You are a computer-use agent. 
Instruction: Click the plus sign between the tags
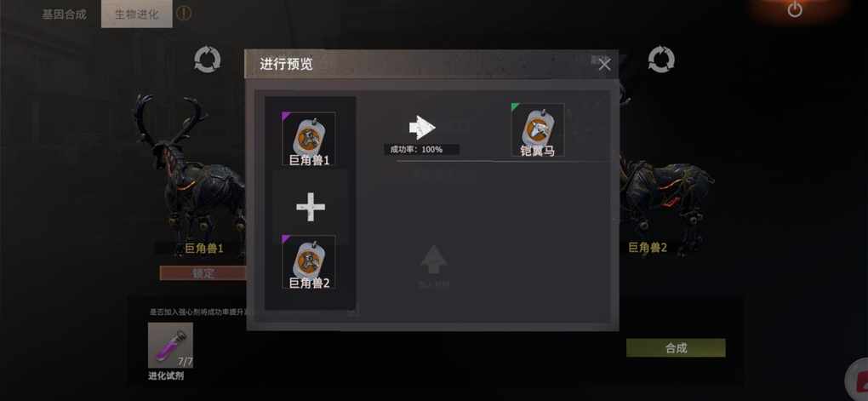click(x=311, y=207)
